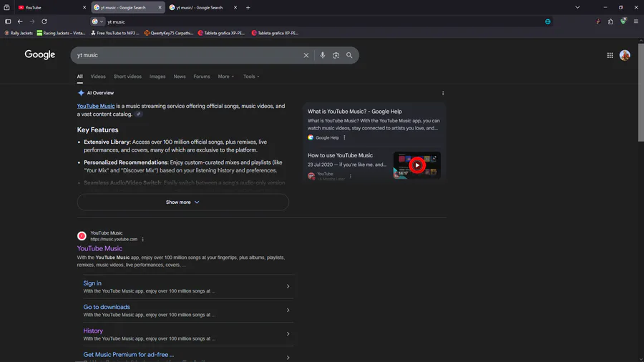This screenshot has width=644, height=362.
Task: Clear the search box with X icon
Action: pos(306,55)
